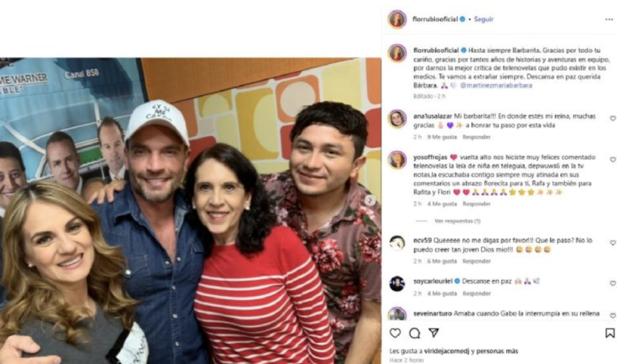The width and height of the screenshot is (617, 364).
Task: Open florrubiooficial profile picture in header
Action: [397, 19]
